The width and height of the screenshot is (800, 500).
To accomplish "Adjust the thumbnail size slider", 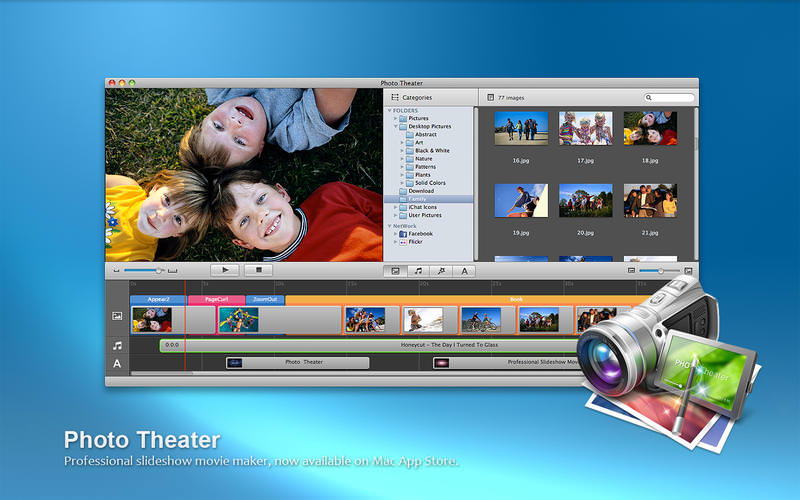I will point(659,270).
